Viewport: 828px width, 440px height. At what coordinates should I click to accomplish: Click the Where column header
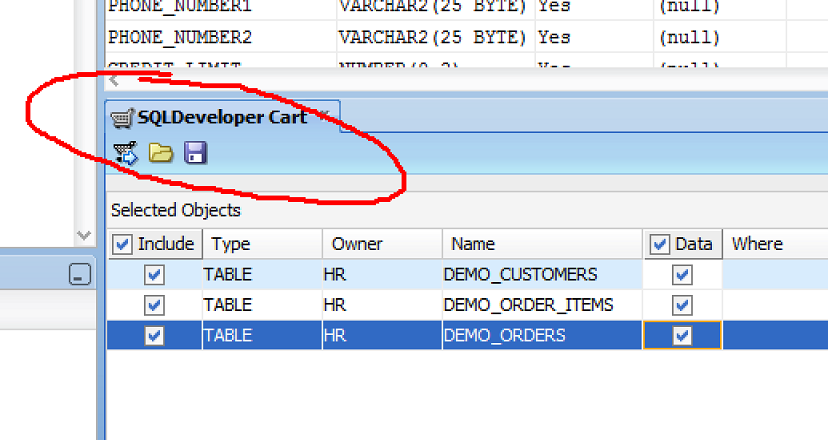pos(775,244)
